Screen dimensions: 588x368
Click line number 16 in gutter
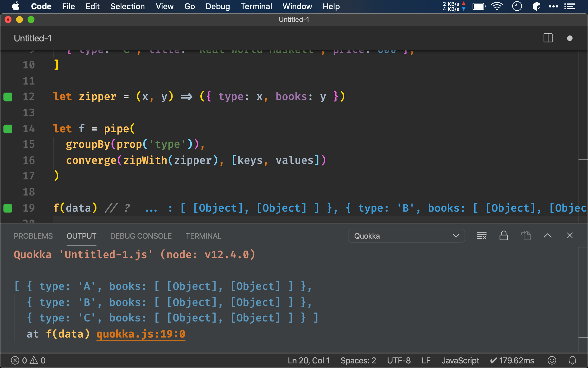(29, 160)
